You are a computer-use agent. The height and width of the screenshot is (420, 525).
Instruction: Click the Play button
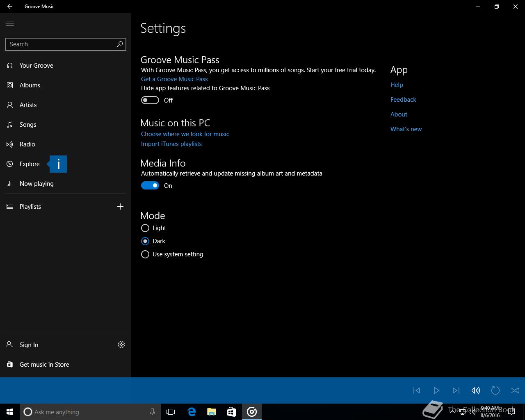436,390
